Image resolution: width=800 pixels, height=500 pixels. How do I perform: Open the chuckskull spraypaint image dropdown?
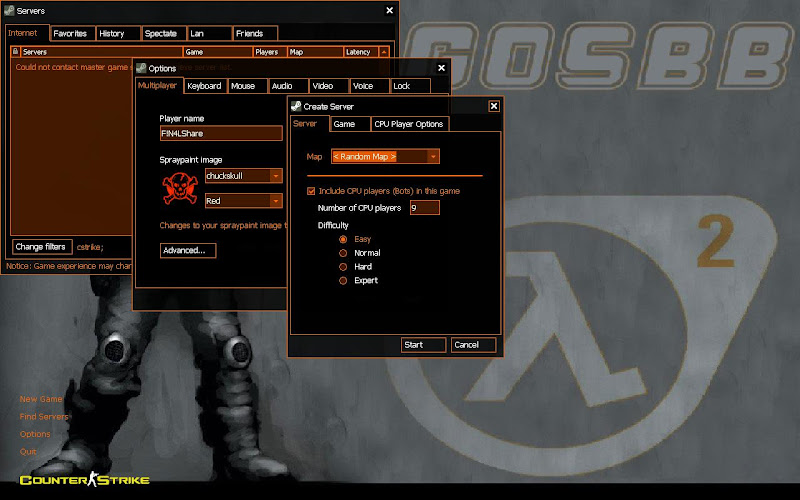tap(244, 176)
